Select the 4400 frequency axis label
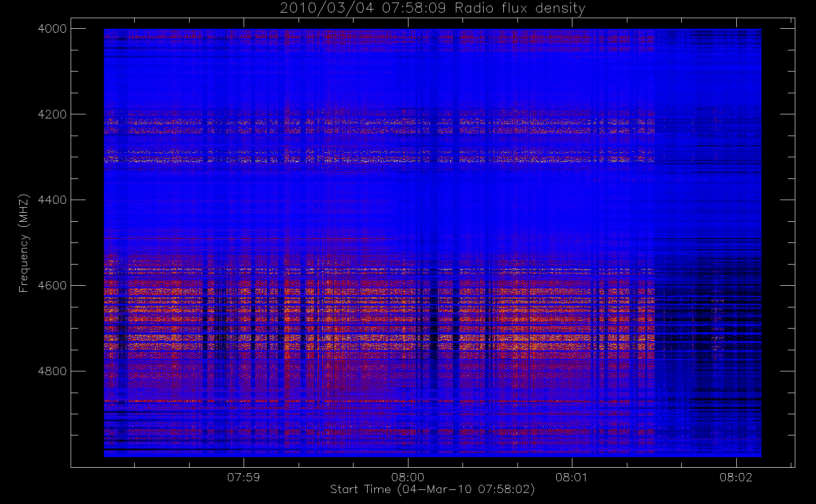The width and height of the screenshot is (816, 504). 52,200
